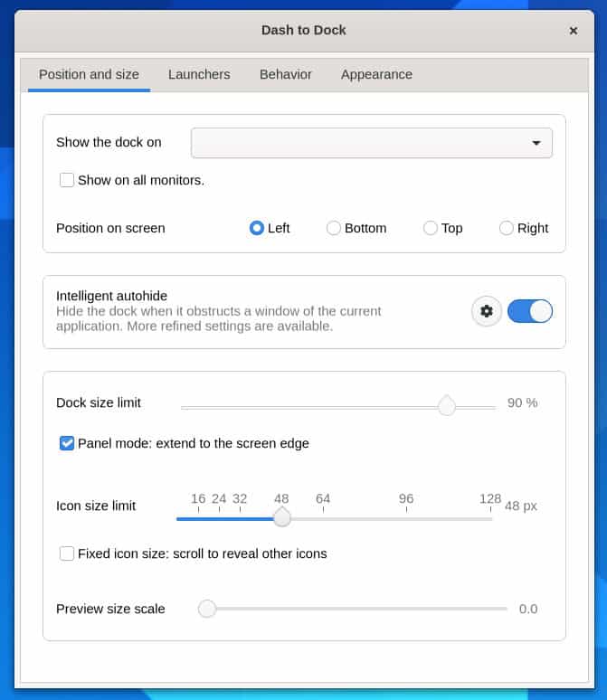Select the Position and size tab
The width and height of the screenshot is (607, 700).
(x=89, y=74)
